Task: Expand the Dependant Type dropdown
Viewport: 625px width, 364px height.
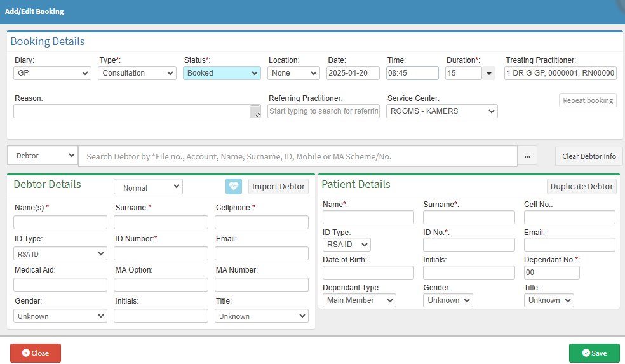Action: 359,300
